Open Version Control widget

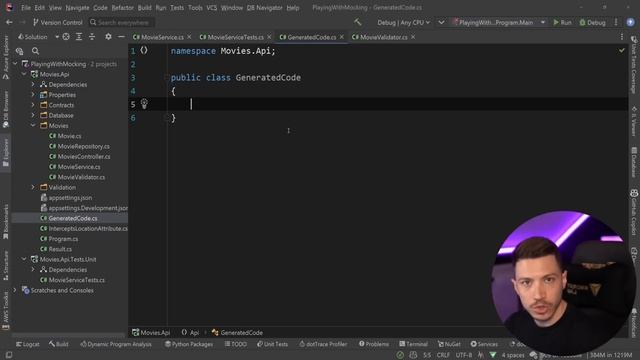(x=58, y=22)
